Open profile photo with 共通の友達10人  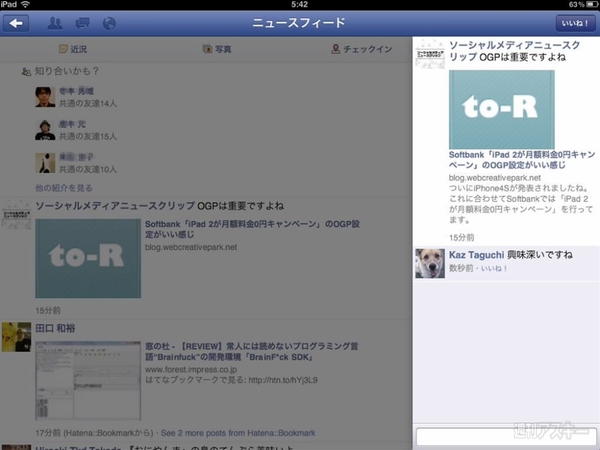click(45, 163)
